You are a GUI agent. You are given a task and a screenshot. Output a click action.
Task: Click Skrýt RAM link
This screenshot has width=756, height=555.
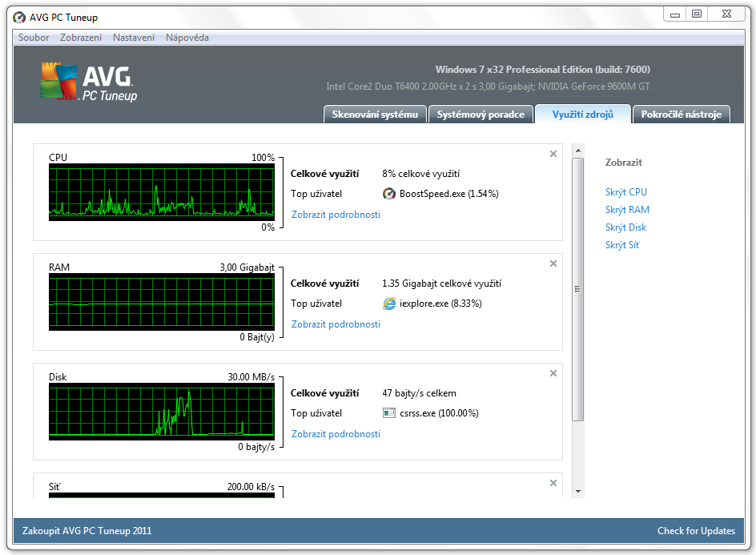627,210
